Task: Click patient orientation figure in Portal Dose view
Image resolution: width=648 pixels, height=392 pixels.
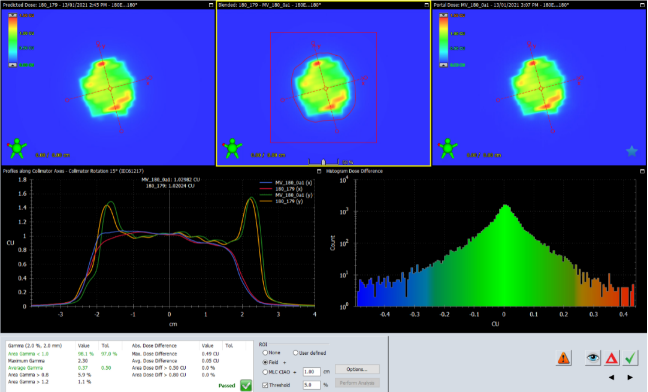Action: 447,148
